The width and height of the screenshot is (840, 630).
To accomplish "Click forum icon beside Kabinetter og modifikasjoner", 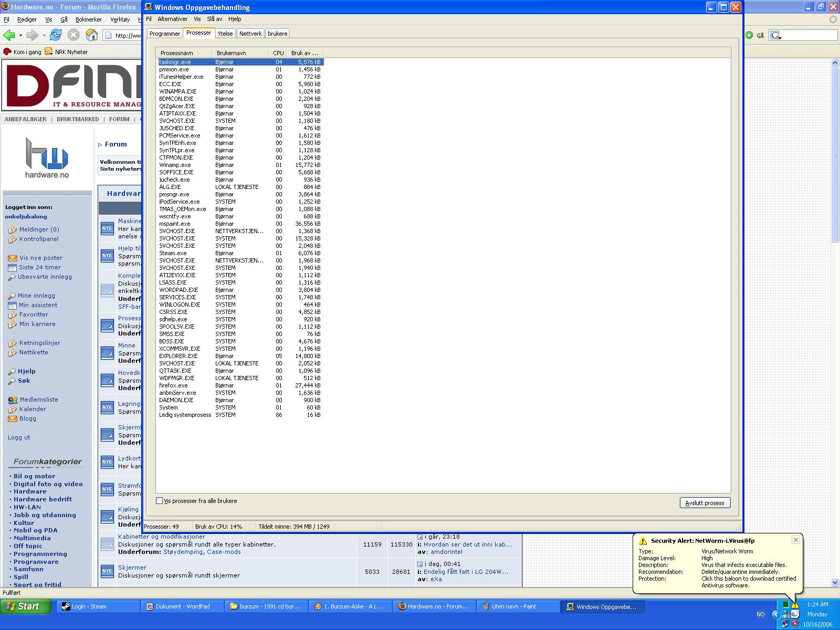I will pos(107,544).
